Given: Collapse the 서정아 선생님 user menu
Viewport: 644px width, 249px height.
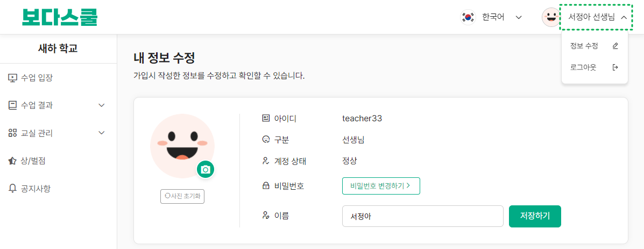Looking at the screenshot, I should 596,17.
